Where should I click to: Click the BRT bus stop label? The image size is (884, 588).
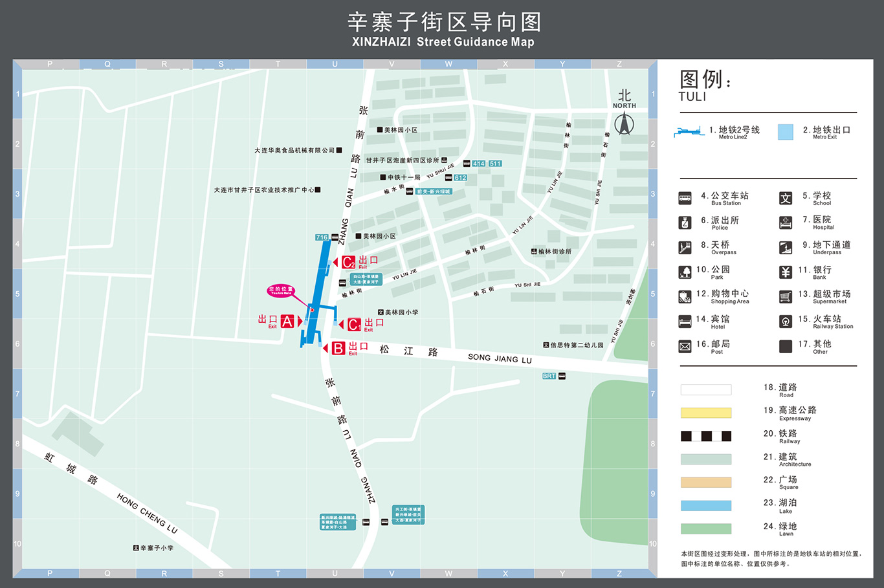coord(549,376)
